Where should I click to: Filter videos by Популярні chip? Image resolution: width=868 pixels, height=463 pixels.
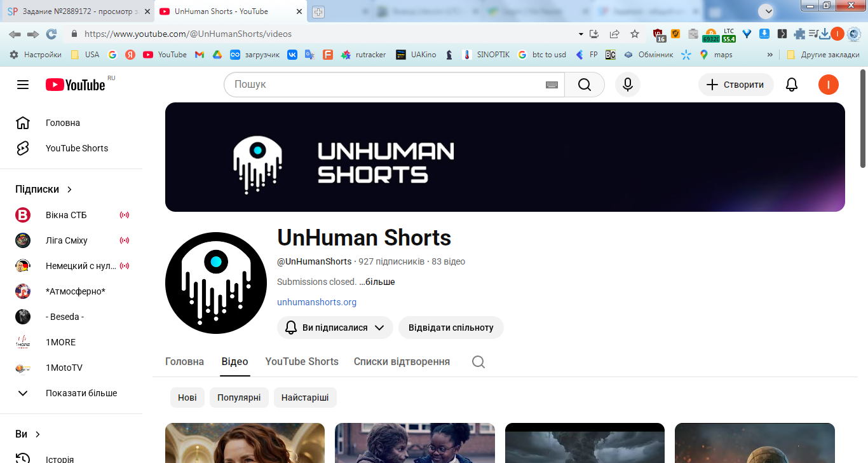239,398
